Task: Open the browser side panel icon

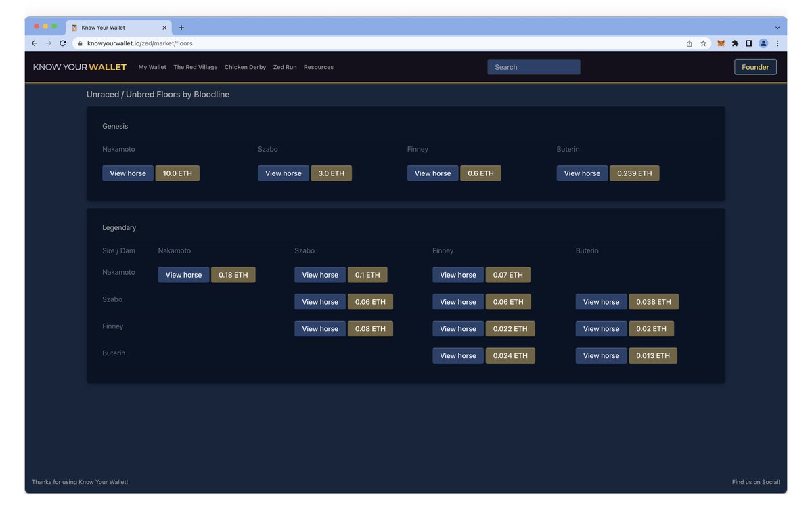Action: click(749, 43)
